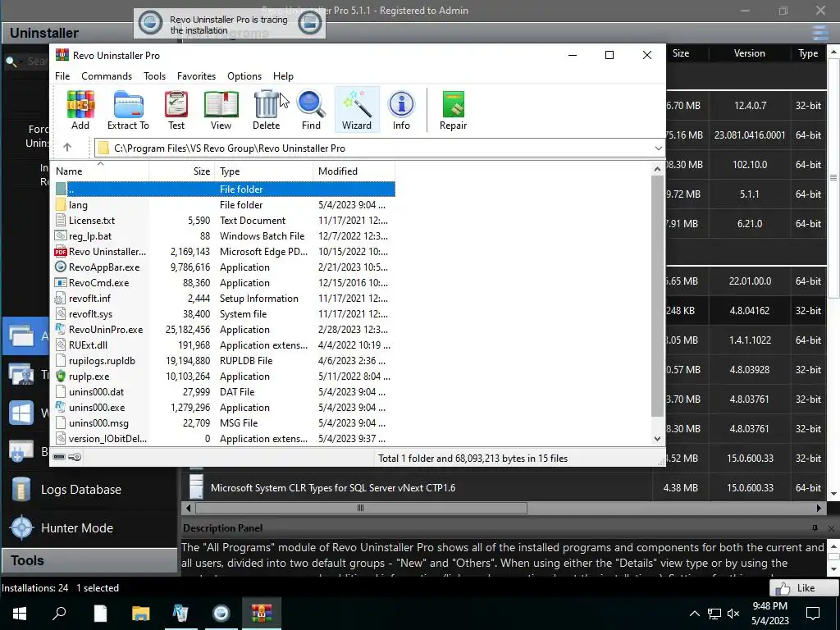Screen dimensions: 840x630
Task: Click Revo program list horizontal scrollbar
Action: pyautogui.click(x=361, y=508)
